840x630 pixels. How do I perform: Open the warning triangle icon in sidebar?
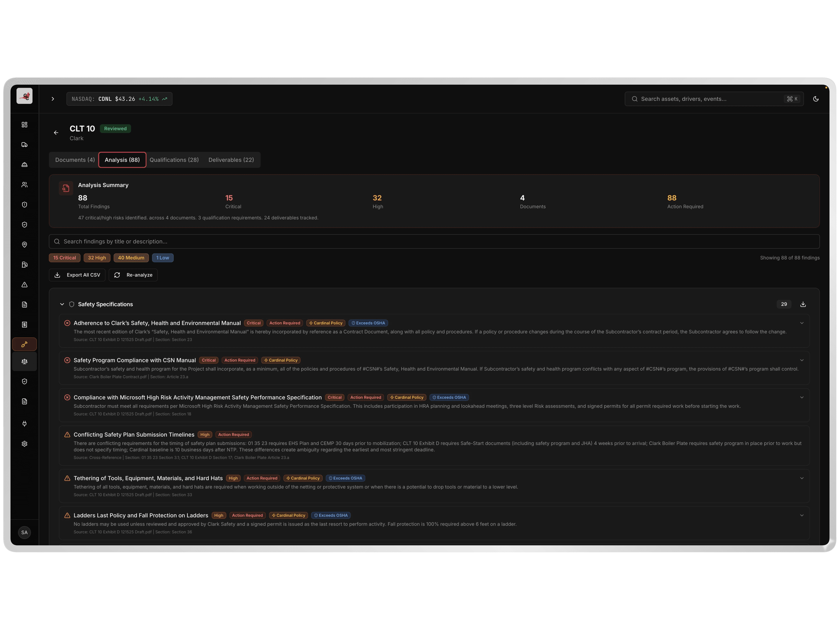click(x=24, y=285)
